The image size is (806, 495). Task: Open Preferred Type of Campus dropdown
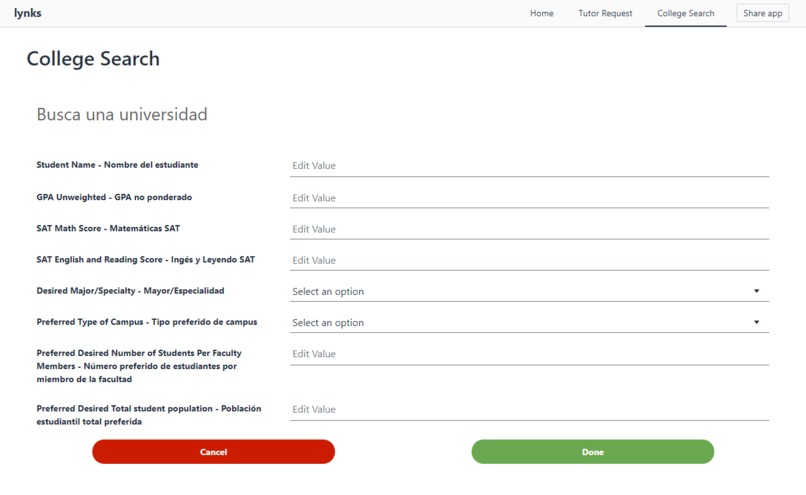529,323
